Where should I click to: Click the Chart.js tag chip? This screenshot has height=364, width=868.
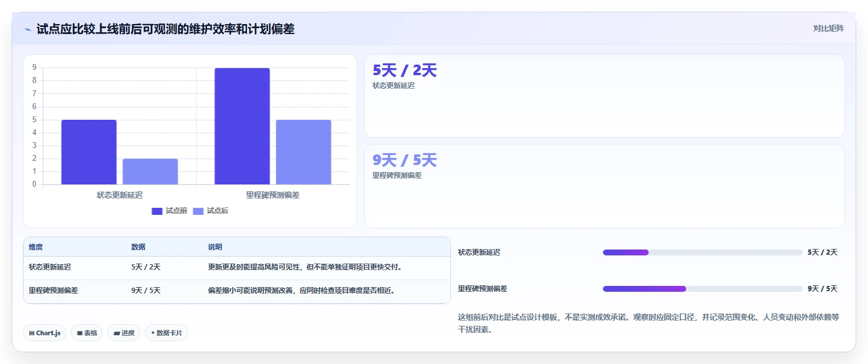point(45,333)
